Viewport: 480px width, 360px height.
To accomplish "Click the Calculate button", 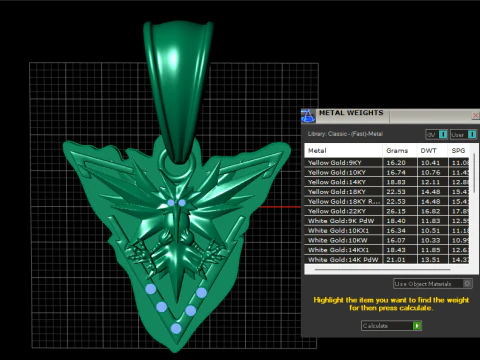I will click(391, 326).
